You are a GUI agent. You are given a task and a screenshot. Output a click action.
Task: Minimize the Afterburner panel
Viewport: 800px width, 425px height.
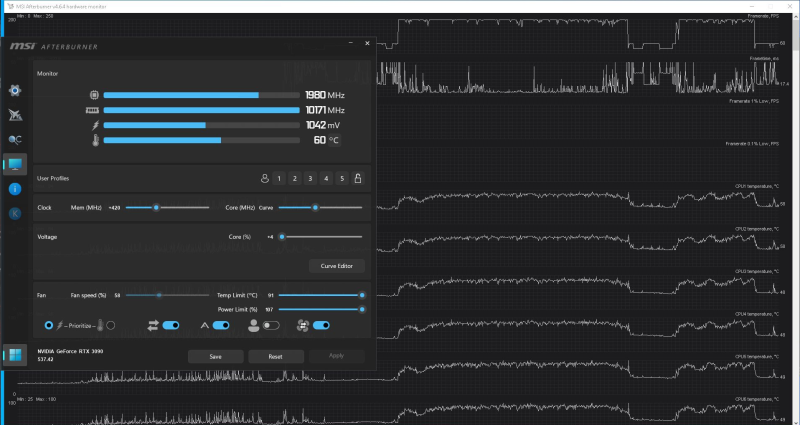[x=351, y=43]
